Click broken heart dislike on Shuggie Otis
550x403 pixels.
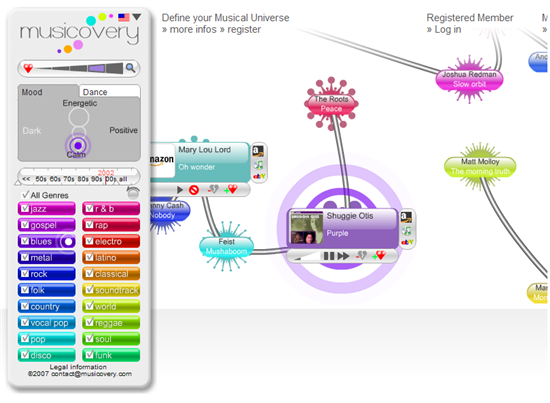coord(361,256)
